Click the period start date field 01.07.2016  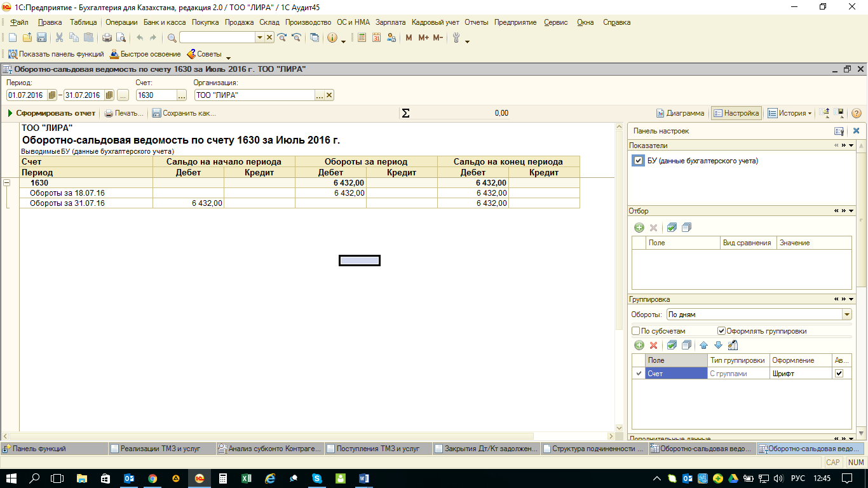point(27,95)
